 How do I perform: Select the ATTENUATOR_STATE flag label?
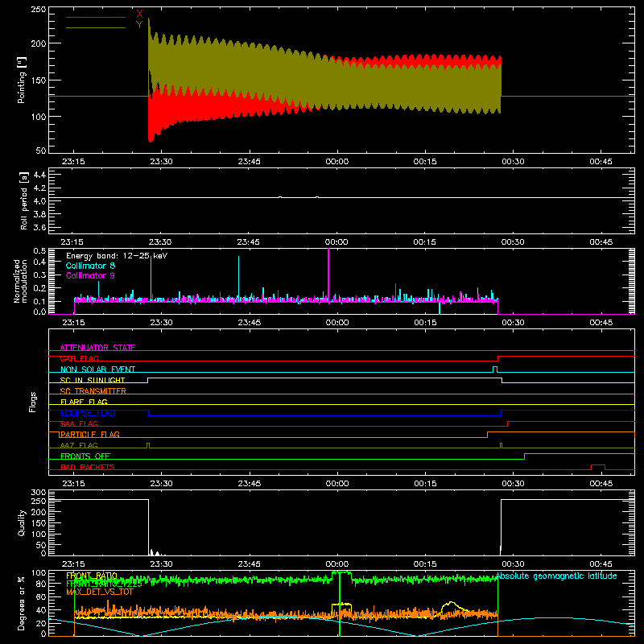(x=97, y=348)
